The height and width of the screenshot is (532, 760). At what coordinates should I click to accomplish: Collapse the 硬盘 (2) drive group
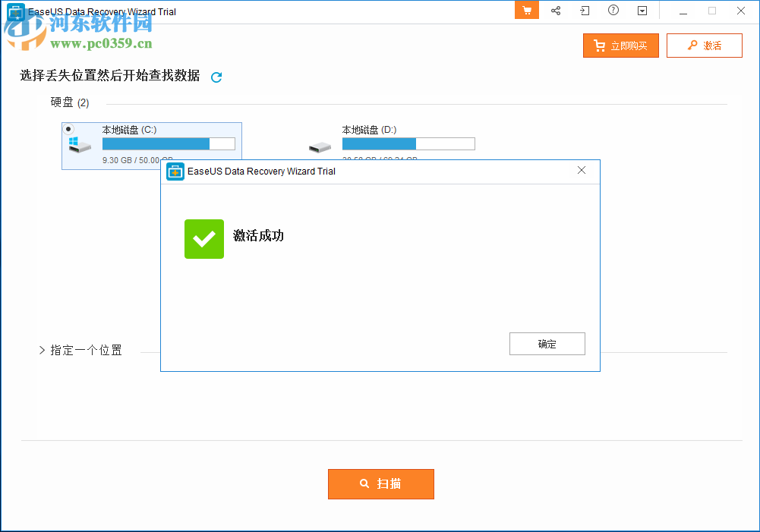coord(69,102)
